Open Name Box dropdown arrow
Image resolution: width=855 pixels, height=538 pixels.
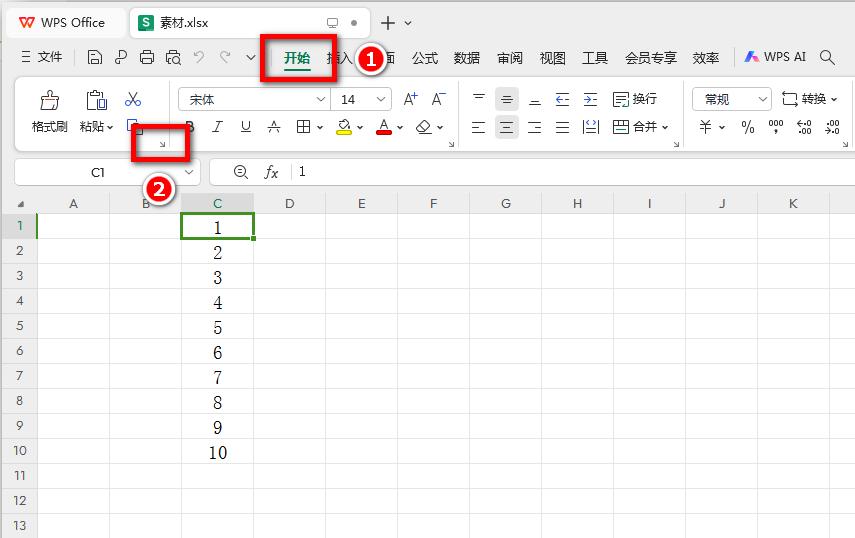(x=189, y=172)
